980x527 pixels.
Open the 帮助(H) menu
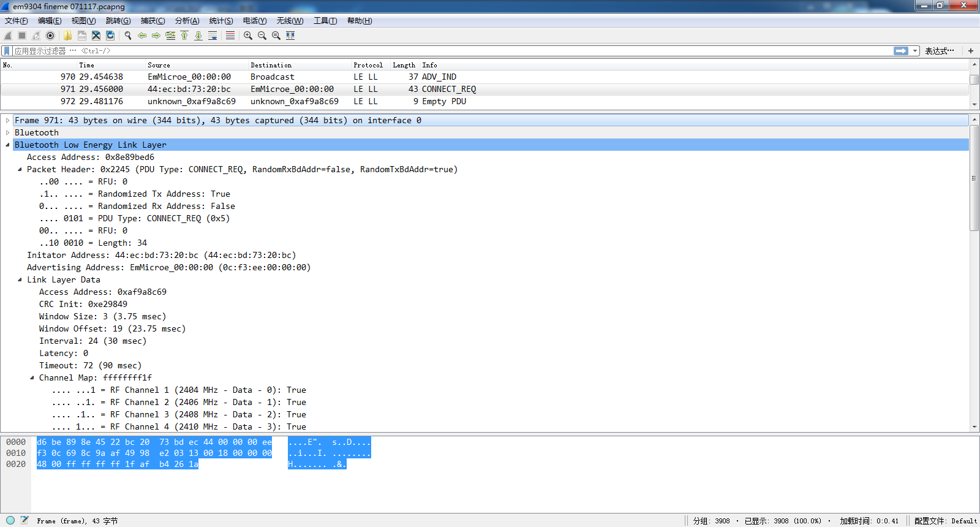360,21
